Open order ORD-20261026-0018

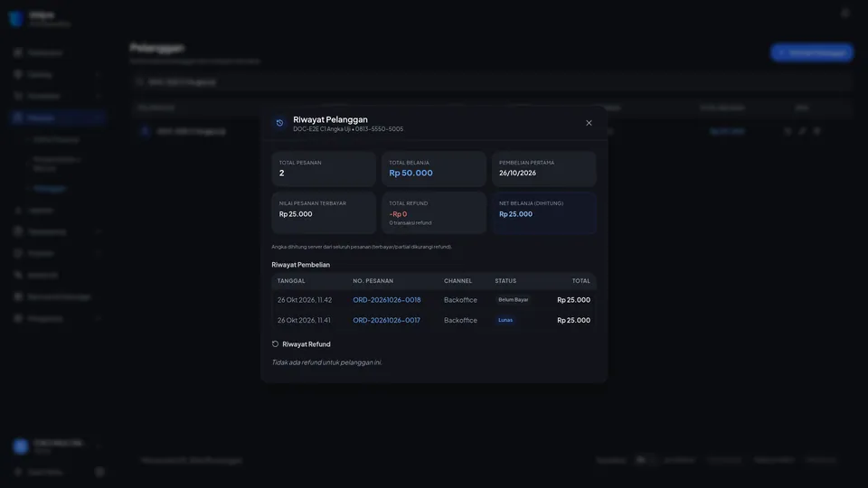[x=386, y=300]
